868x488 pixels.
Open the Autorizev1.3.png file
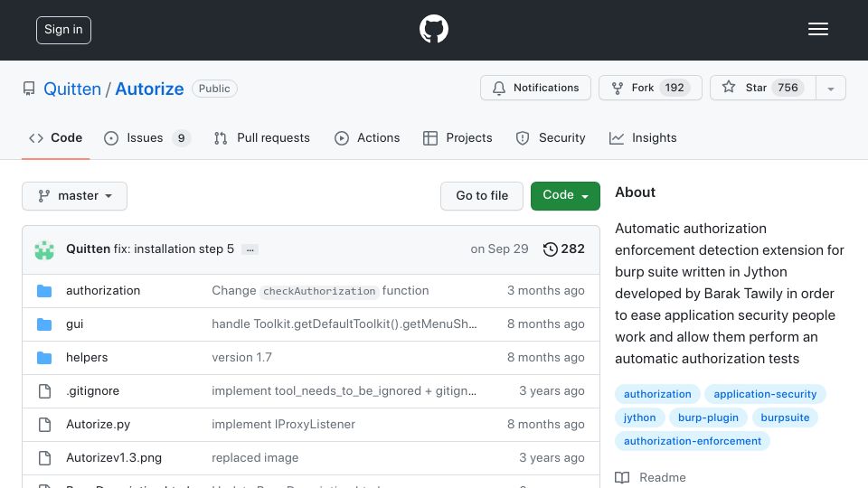[114, 457]
